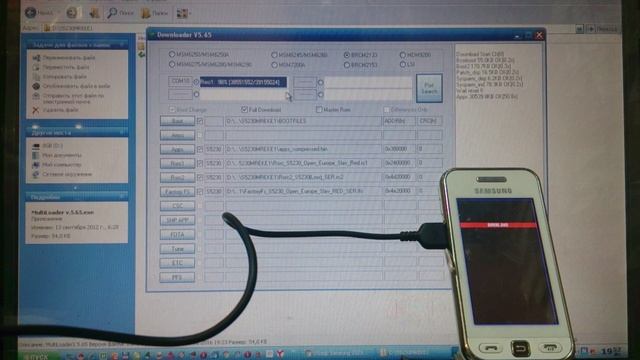The height and width of the screenshot is (360, 640).
Task: Click the Factory FS file button
Action: click(177, 191)
